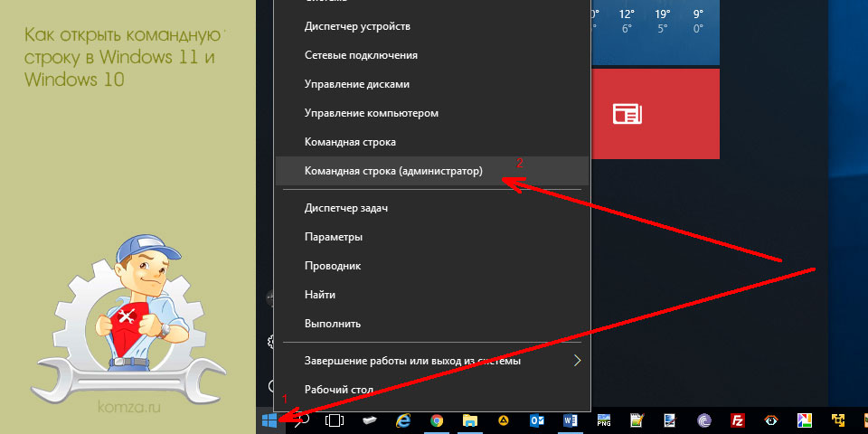The image size is (868, 434).
Task: Expand 'Завершение работы или выход из системы' submenu arrow
Action: (x=578, y=361)
